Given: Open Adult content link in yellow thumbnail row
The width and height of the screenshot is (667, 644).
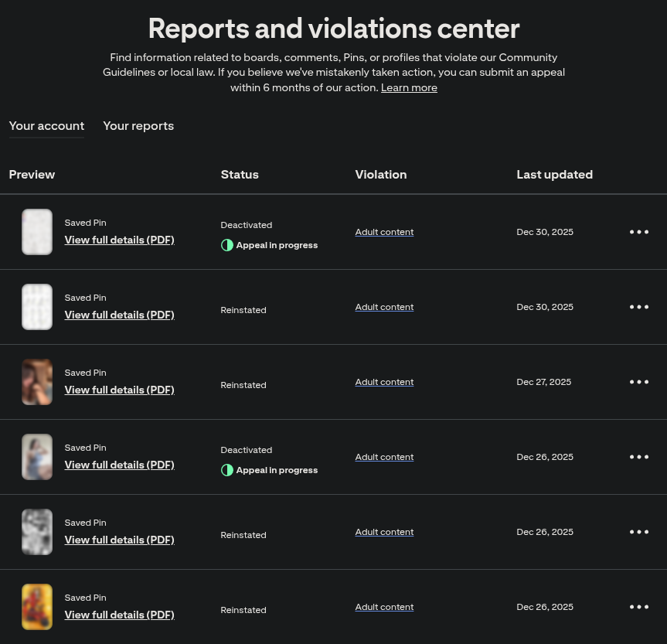Looking at the screenshot, I should (384, 607).
